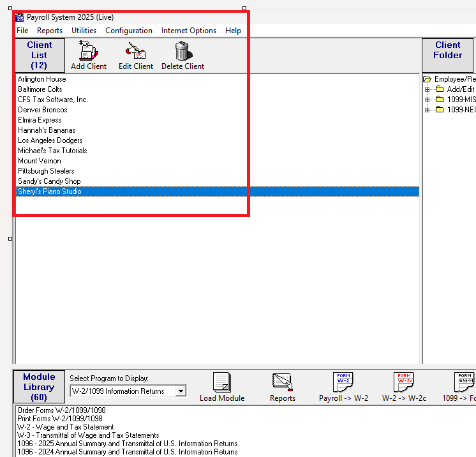The height and width of the screenshot is (457, 476).
Task: Open the File menu
Action: pyautogui.click(x=22, y=31)
